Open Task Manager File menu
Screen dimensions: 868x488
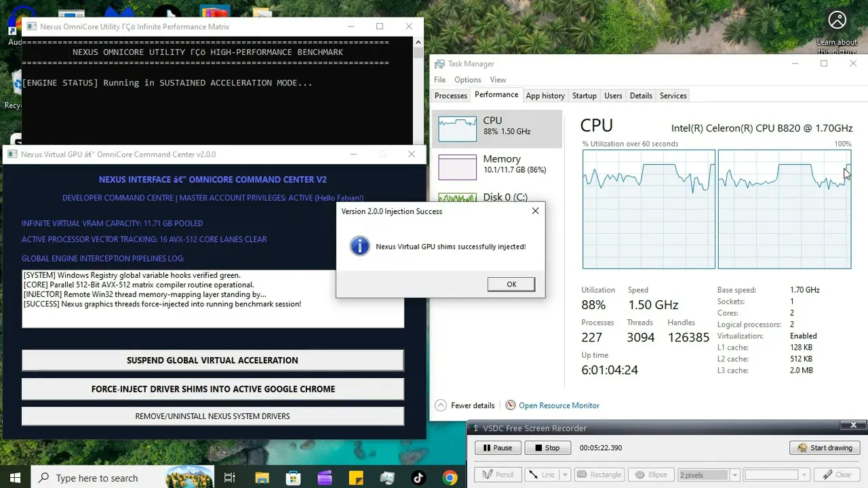click(x=440, y=80)
